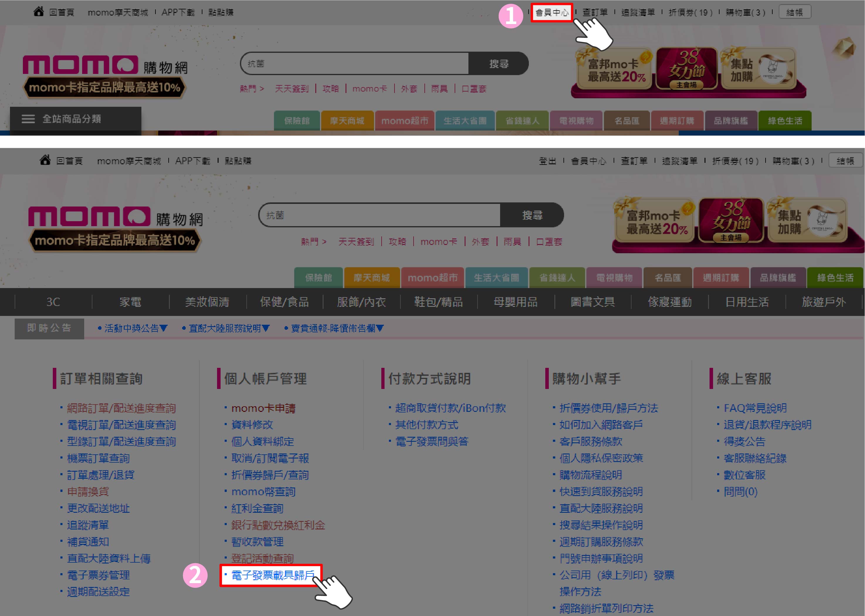Select the 3C category in the navigation bar
The height and width of the screenshot is (616, 865).
[53, 302]
